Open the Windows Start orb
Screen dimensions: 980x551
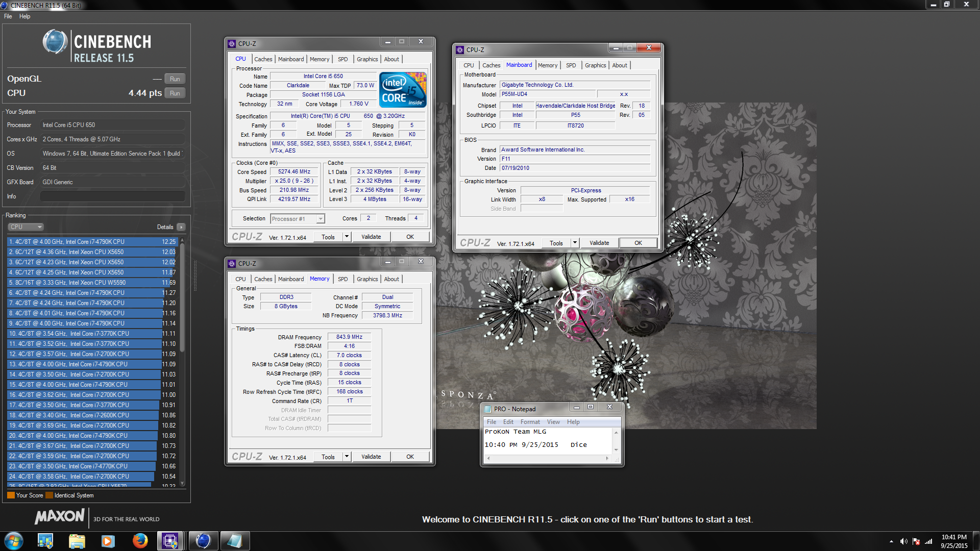(x=14, y=540)
